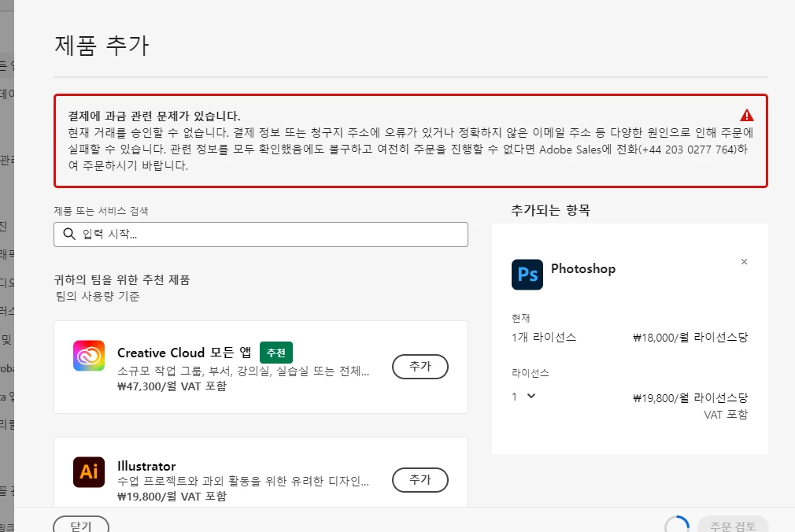The width and height of the screenshot is (795, 532).
Task: Click 귀하의 팀을 위한 추천 제품 heading
Action: click(x=122, y=279)
